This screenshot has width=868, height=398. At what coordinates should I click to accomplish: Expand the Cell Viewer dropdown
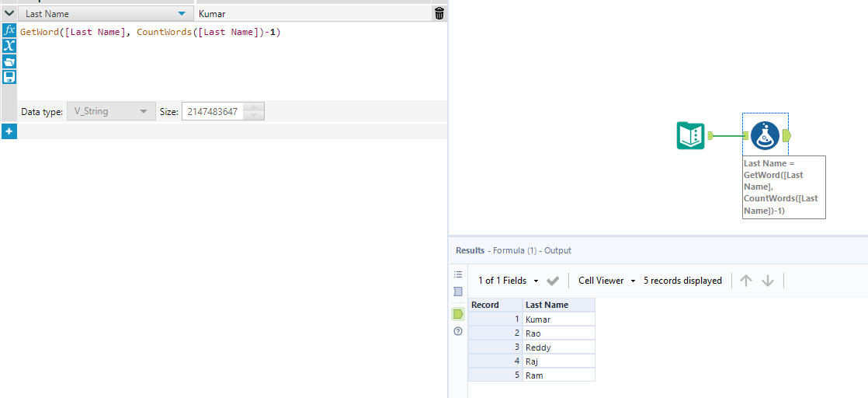[x=633, y=281]
